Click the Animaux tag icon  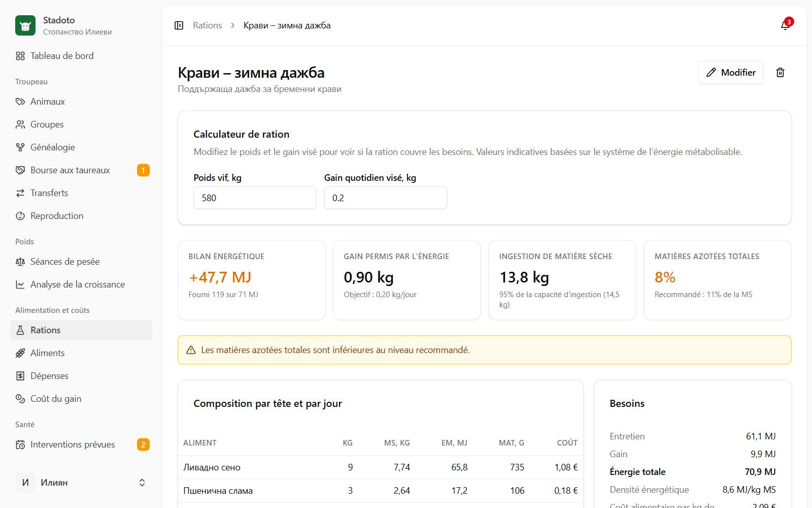[x=20, y=102]
